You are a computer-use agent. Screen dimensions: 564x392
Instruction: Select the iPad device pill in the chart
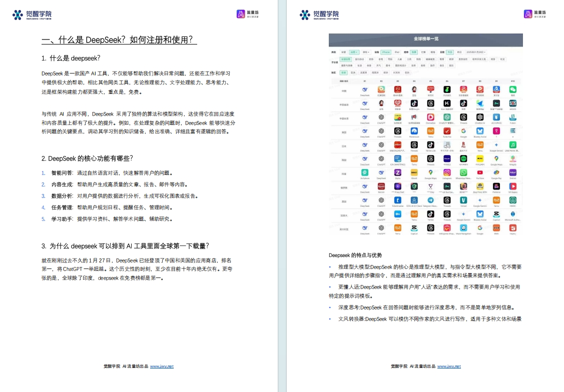coord(397,52)
